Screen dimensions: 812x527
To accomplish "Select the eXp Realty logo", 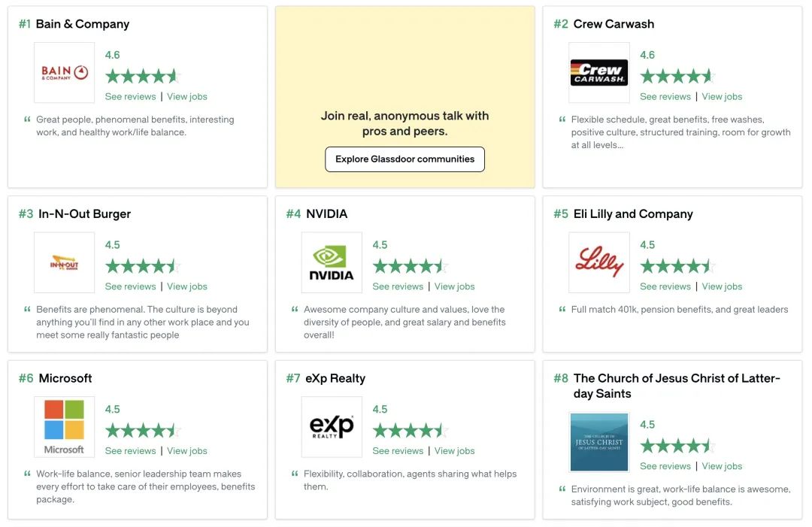I will tap(332, 426).
